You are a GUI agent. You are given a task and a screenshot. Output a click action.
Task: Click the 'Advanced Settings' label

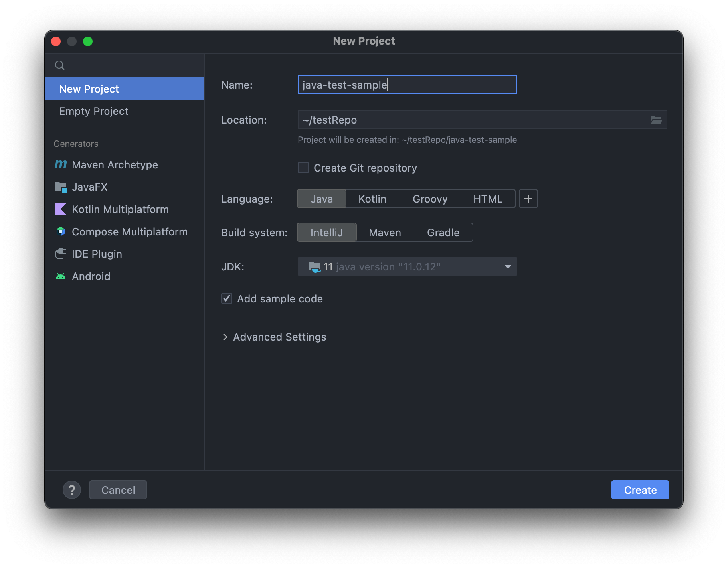click(x=279, y=337)
